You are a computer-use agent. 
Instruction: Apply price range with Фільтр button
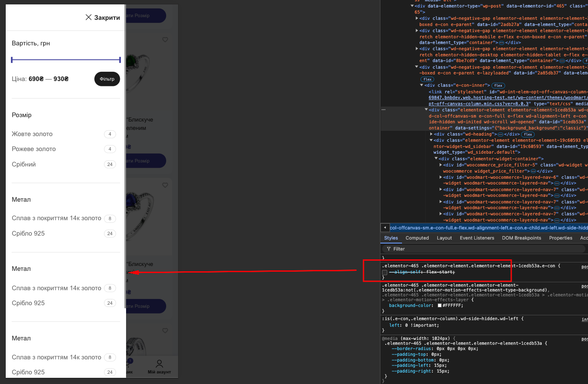(107, 79)
